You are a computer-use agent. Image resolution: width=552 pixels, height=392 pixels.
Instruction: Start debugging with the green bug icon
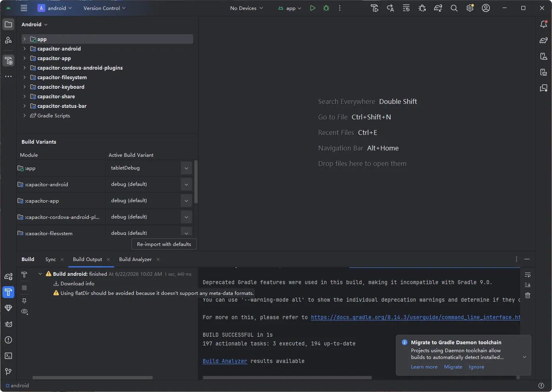(x=326, y=8)
